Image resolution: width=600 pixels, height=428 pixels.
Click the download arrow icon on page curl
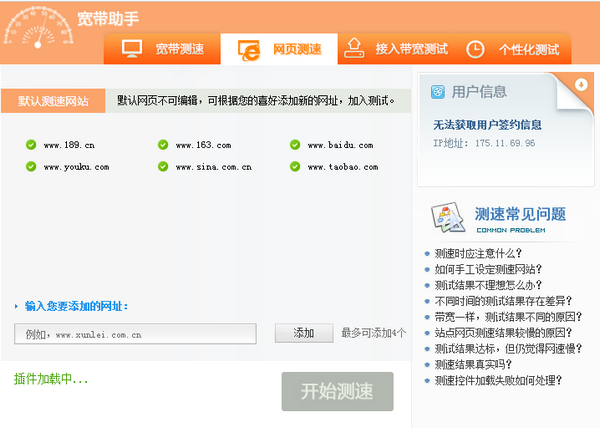pyautogui.click(x=581, y=85)
